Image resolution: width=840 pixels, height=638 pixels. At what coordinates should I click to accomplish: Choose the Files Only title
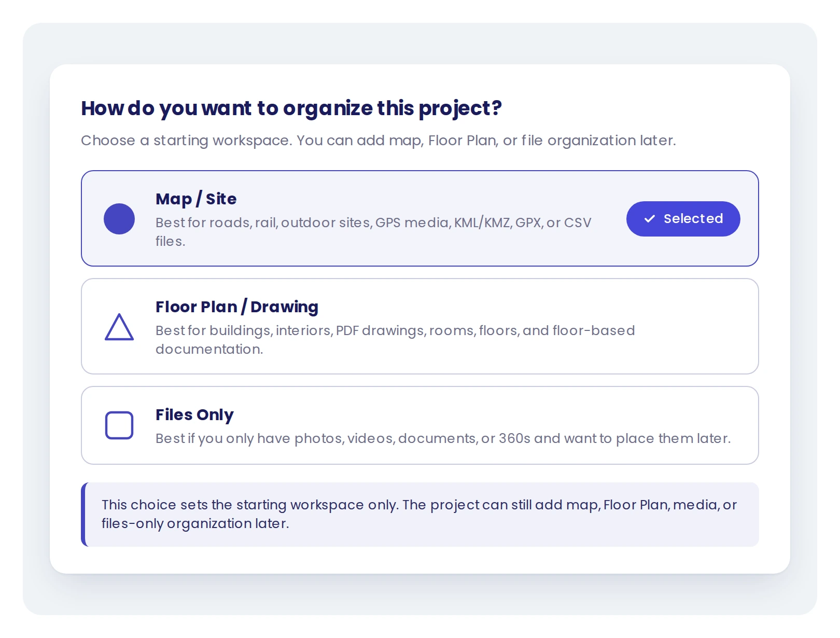(194, 414)
